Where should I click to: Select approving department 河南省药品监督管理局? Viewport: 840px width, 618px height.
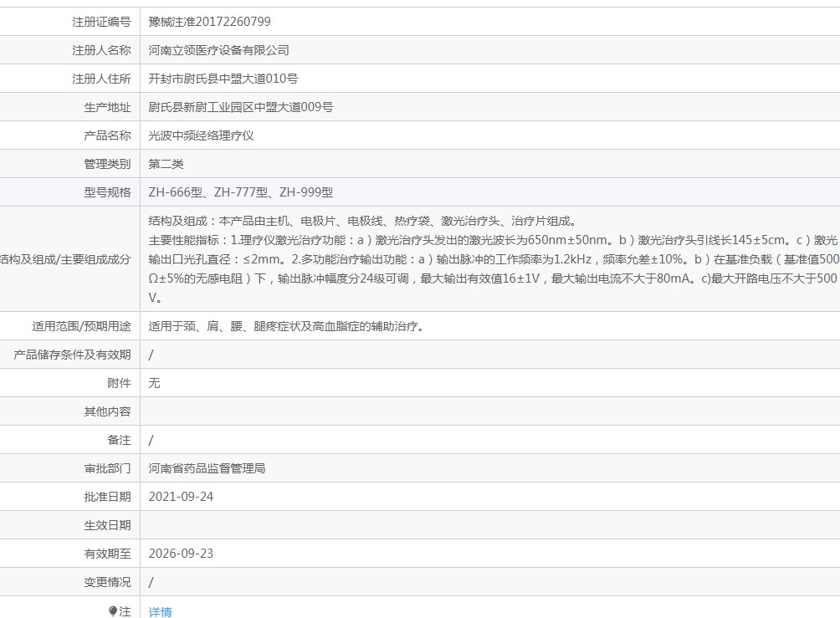point(207,467)
